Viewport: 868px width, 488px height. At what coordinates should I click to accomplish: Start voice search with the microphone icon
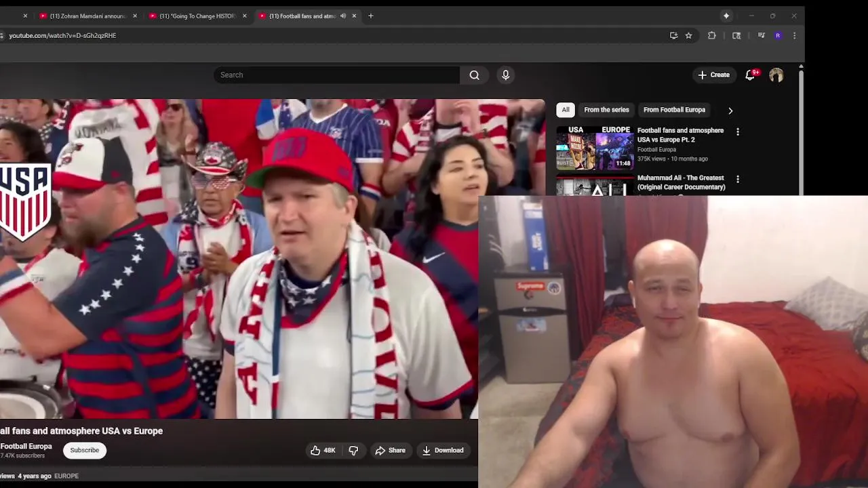click(x=505, y=75)
